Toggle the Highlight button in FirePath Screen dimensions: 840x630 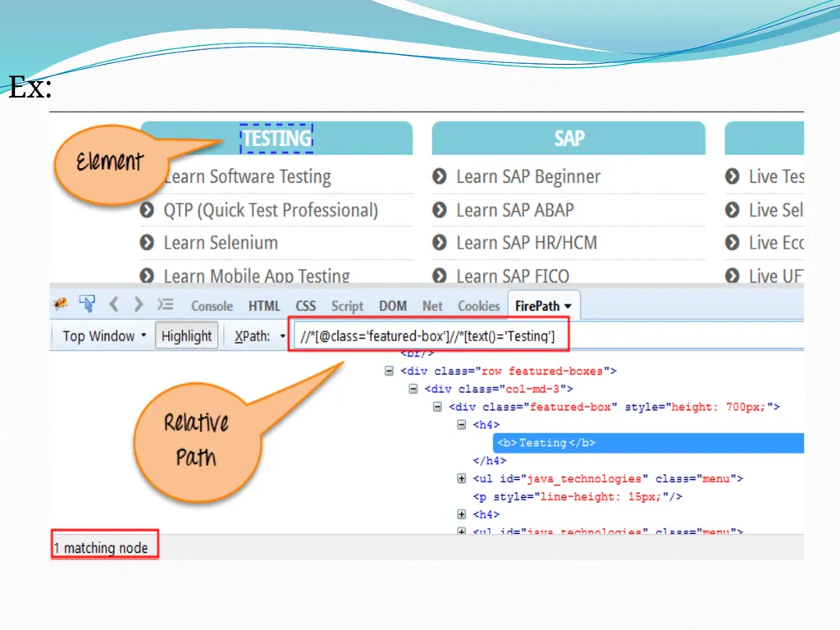186,336
